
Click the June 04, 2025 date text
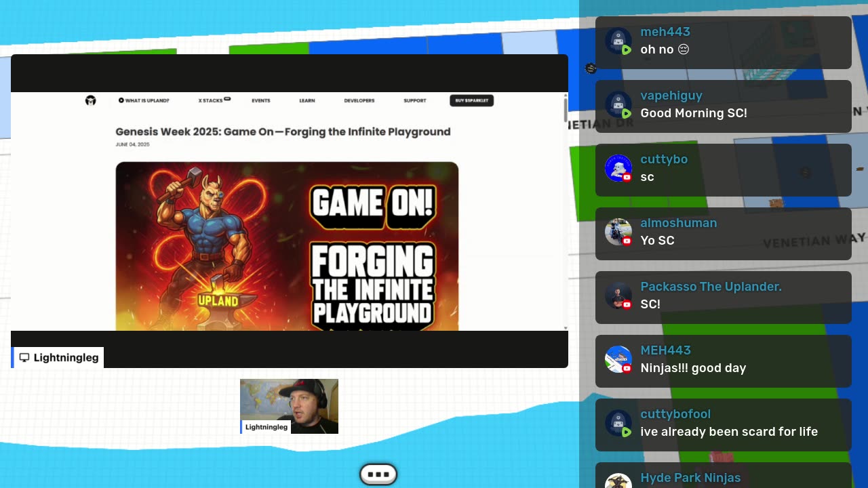pos(132,144)
